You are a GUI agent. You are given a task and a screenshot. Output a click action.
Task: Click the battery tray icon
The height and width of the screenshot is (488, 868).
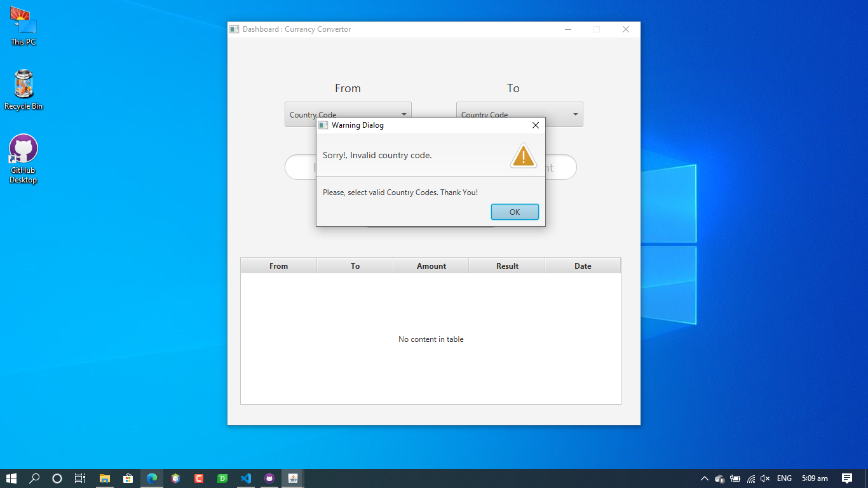[x=735, y=478]
